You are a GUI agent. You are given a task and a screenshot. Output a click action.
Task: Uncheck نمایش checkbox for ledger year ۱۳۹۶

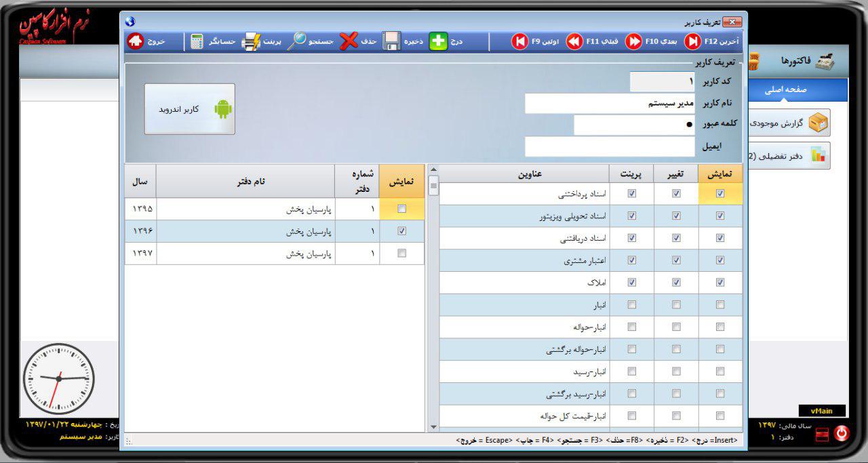click(401, 231)
